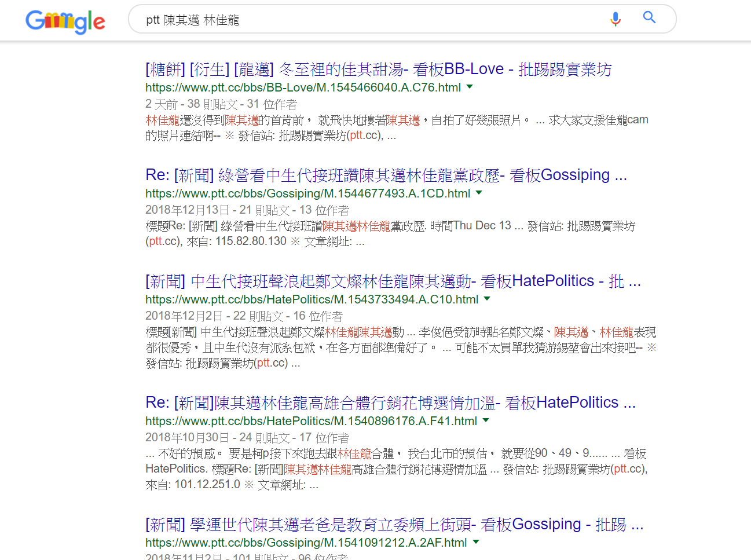Expand dropdown arrow beside Gossiping M.1541091212 URL

[476, 542]
